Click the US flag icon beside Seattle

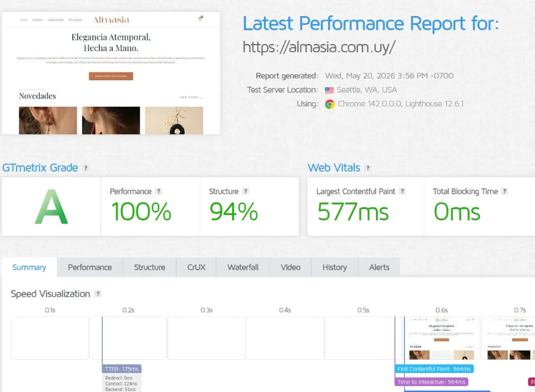point(329,90)
